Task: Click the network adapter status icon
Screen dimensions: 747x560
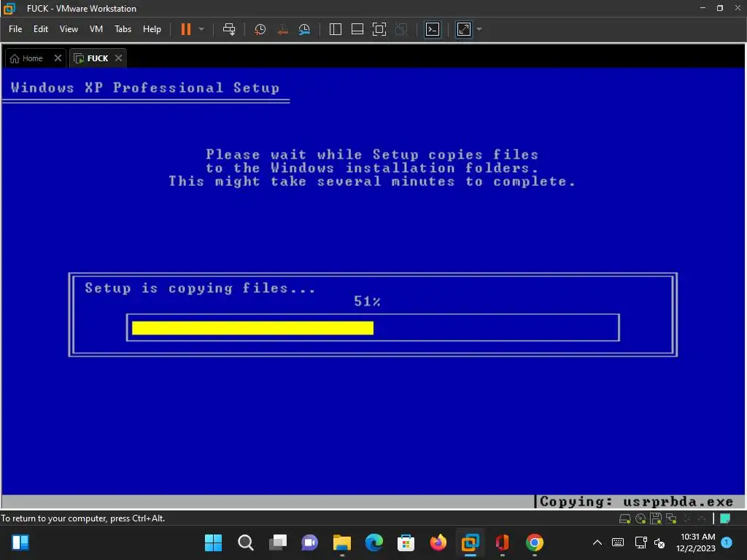Action: click(x=671, y=518)
